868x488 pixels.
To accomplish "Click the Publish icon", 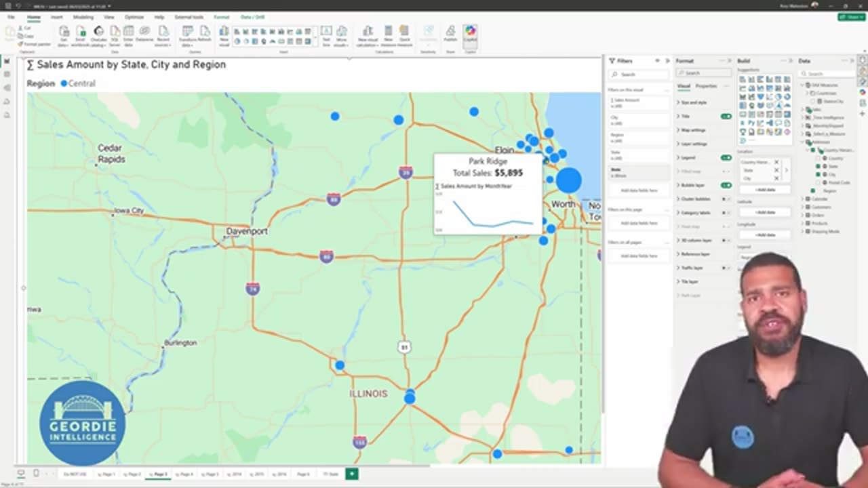I will (450, 34).
